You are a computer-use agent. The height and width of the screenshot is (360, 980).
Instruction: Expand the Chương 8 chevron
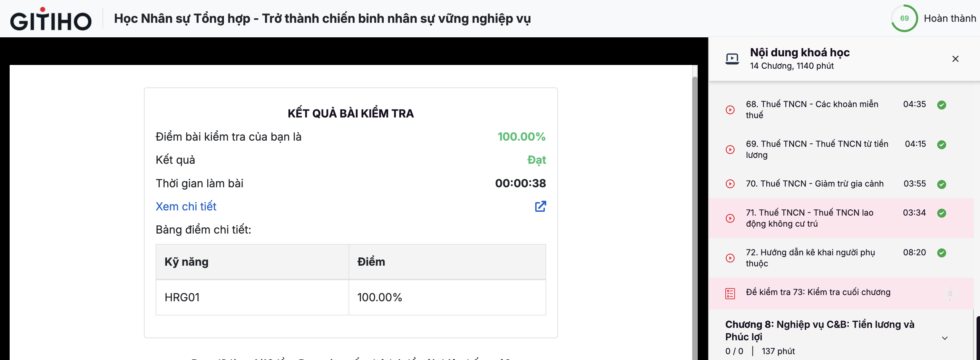coord(944,338)
